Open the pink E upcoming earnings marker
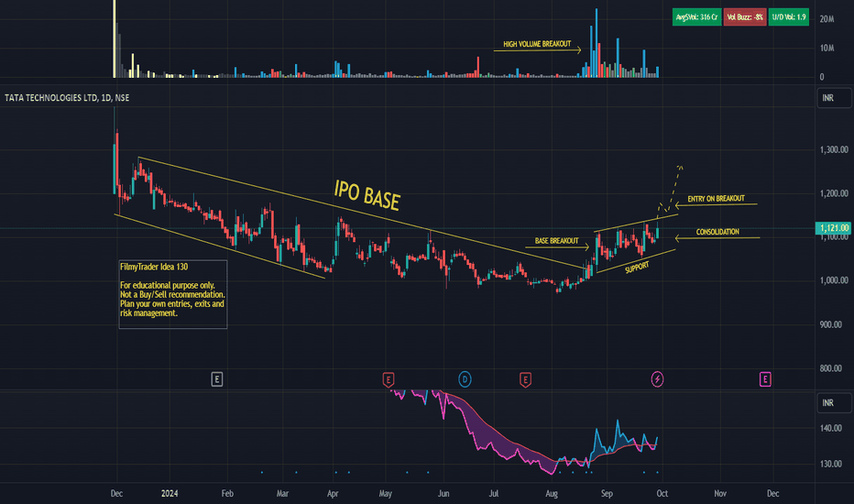 pos(765,379)
